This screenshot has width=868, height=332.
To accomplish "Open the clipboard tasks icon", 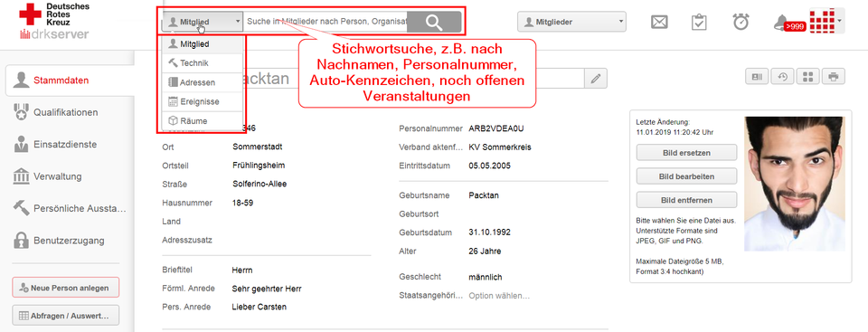I will point(699,23).
